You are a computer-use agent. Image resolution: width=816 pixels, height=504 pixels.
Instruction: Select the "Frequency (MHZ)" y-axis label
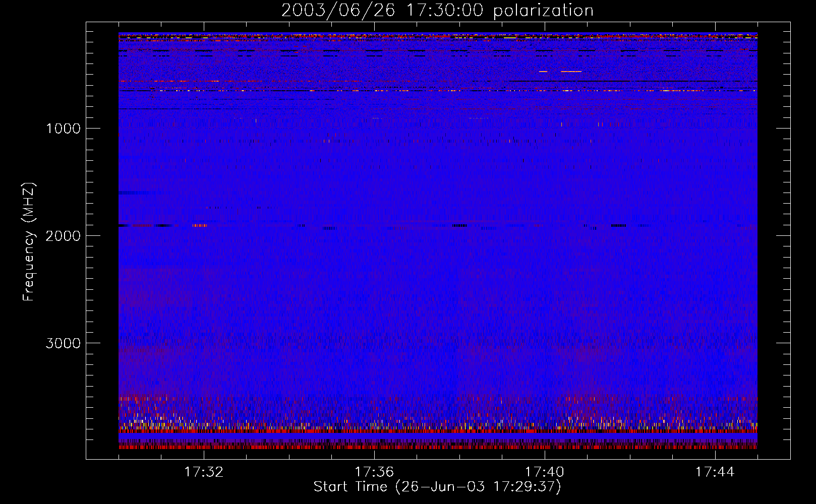pyautogui.click(x=29, y=242)
